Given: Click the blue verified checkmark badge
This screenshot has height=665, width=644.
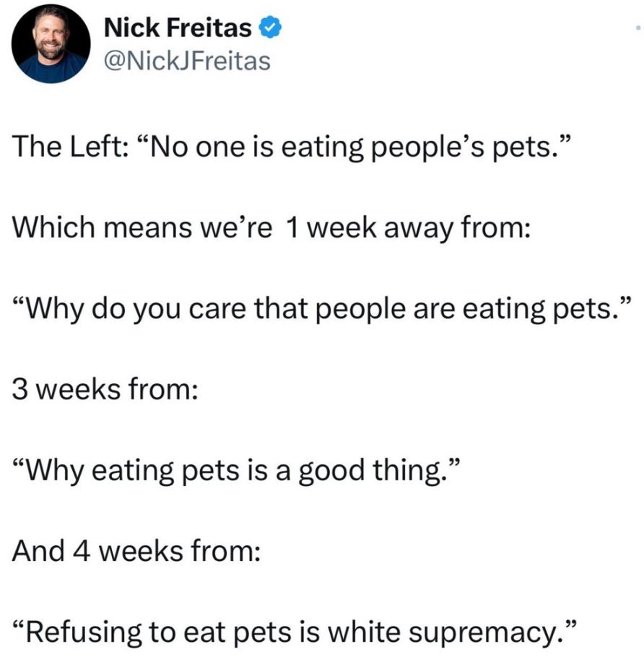Looking at the screenshot, I should point(271,28).
